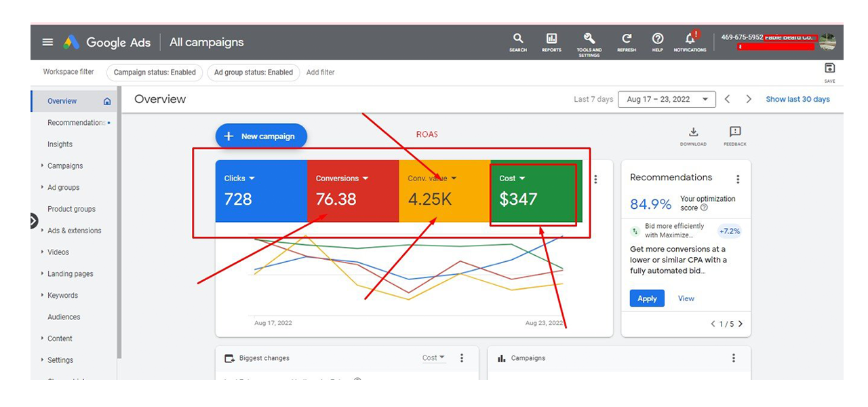Select Insights in the sidebar
This screenshot has width=868, height=407.
60,144
